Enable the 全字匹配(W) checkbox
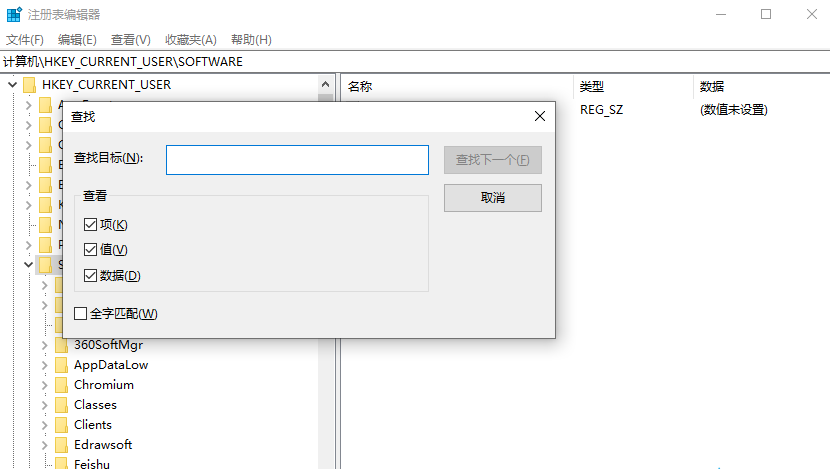This screenshot has height=469, width=830. click(80, 313)
